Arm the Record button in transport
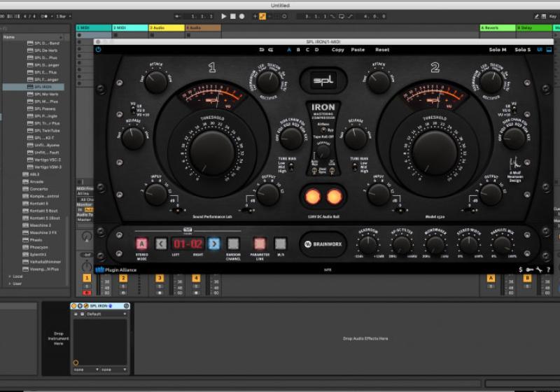The height and width of the screenshot is (392, 560). 241,16
